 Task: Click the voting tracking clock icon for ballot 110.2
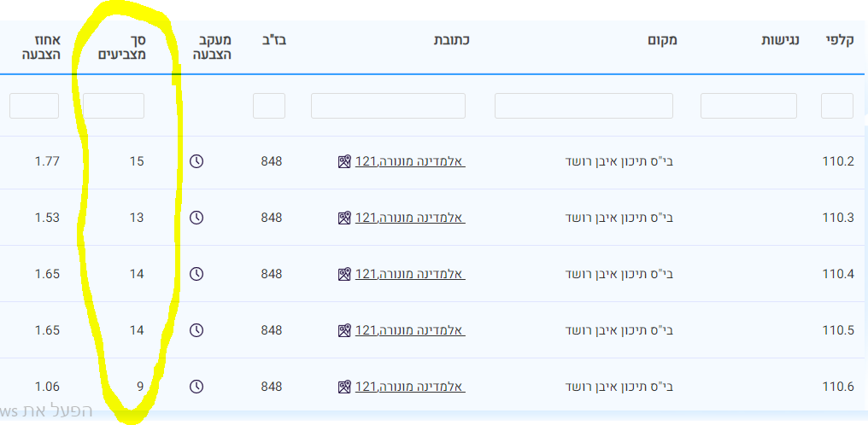pos(196,161)
